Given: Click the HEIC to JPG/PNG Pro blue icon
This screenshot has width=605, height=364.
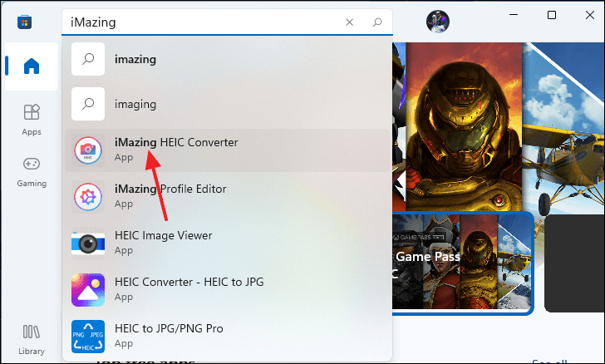Looking at the screenshot, I should click(88, 337).
